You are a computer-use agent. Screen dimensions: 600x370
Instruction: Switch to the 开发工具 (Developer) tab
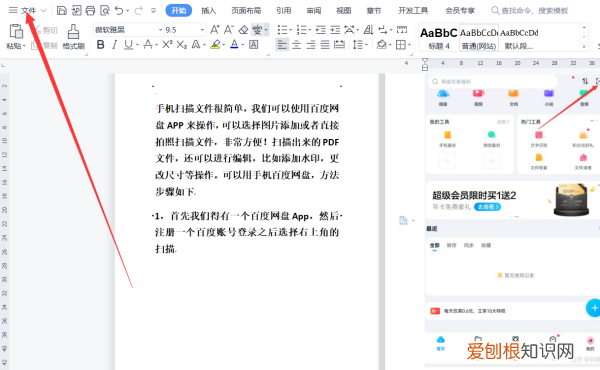[x=413, y=11]
